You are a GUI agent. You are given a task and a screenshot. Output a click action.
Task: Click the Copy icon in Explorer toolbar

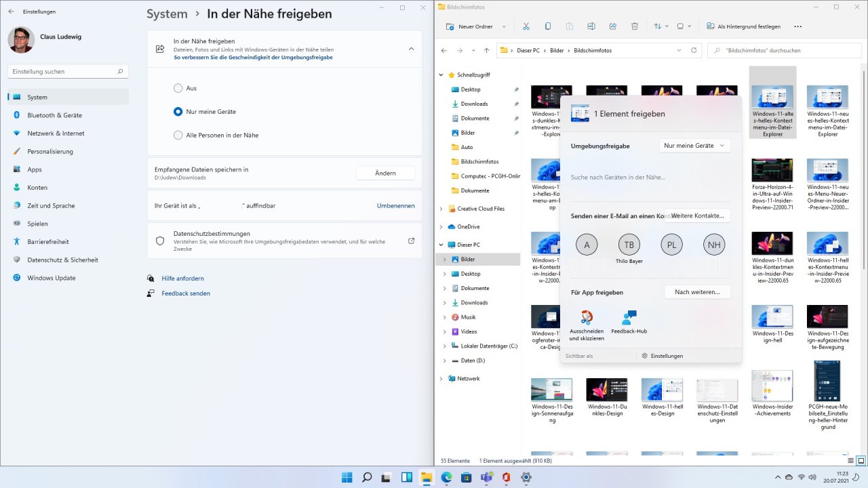547,26
